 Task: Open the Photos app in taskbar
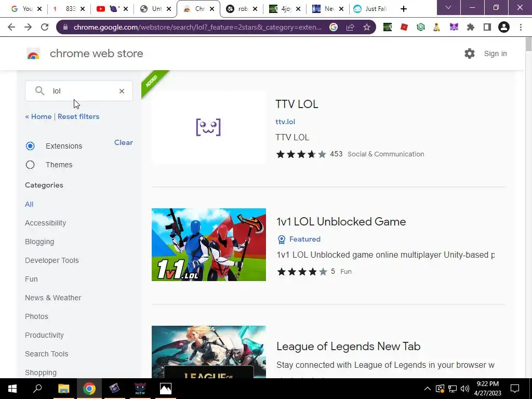(166, 389)
